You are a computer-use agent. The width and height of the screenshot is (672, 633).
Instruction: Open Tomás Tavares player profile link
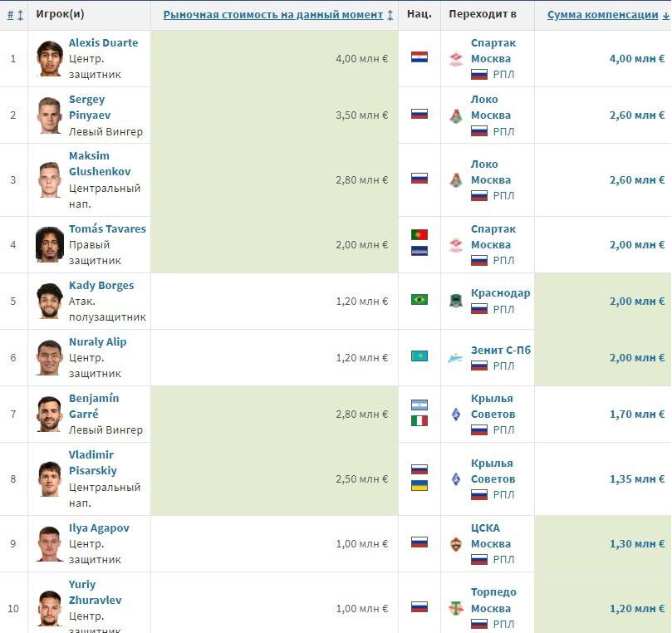tap(107, 228)
